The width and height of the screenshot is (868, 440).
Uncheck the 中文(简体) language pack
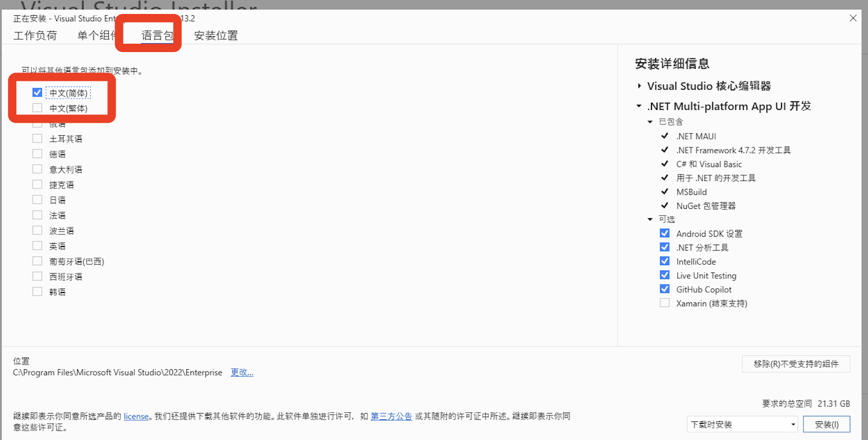click(37, 92)
